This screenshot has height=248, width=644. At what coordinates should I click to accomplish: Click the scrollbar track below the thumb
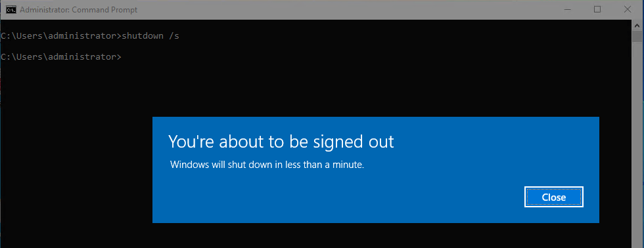637,144
